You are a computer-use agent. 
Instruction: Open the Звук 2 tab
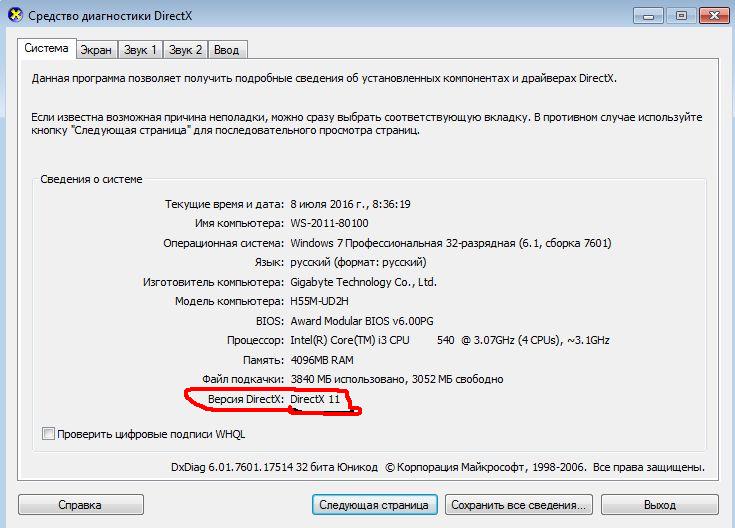click(185, 50)
